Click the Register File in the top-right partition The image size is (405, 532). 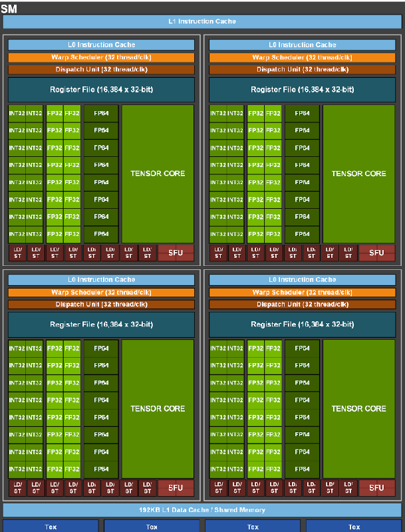pyautogui.click(x=302, y=90)
